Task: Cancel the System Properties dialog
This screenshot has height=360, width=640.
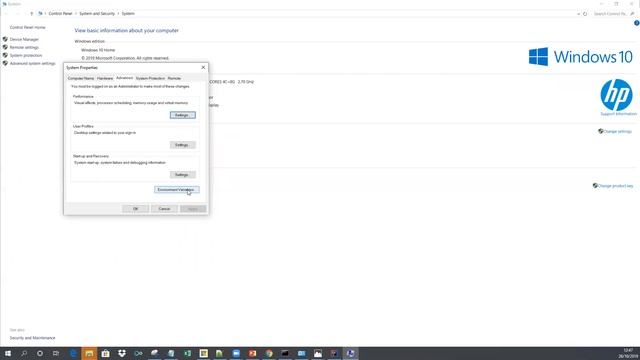Action: pos(164,209)
